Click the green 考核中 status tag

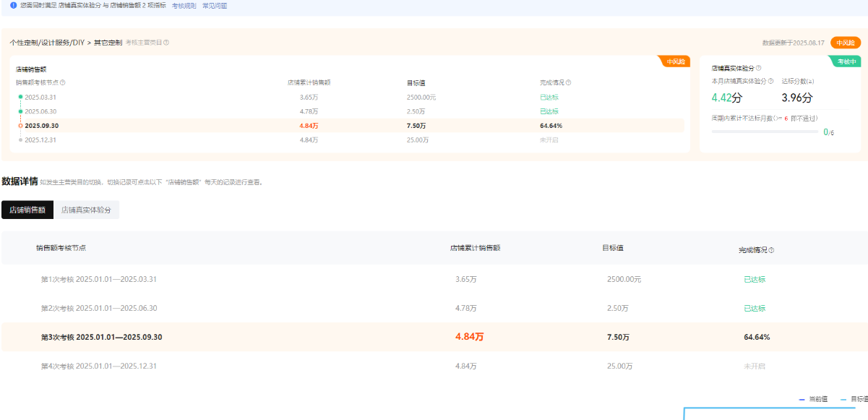coord(846,62)
